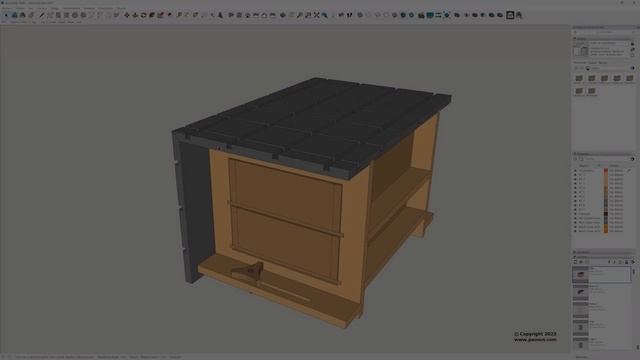Select first style thumbnail in Styles grid
The height and width of the screenshot is (360, 640).
click(x=579, y=78)
